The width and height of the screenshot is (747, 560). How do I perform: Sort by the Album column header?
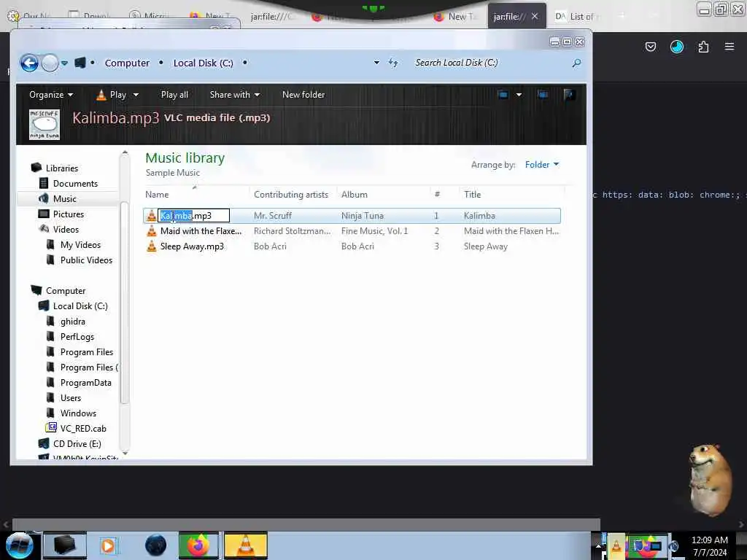click(x=354, y=194)
